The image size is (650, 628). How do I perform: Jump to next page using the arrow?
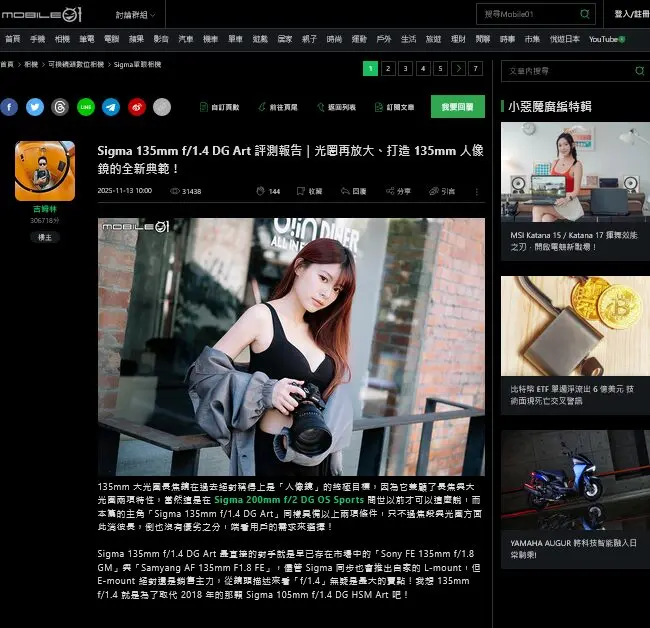pyautogui.click(x=458, y=69)
